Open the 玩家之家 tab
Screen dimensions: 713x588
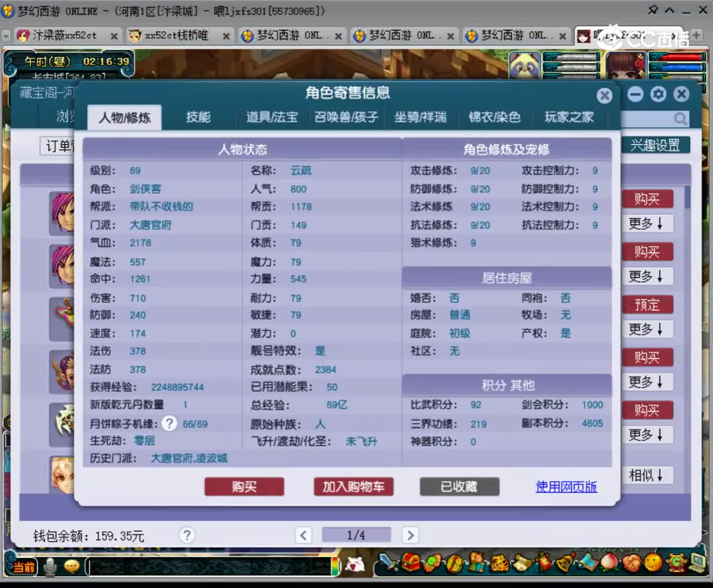[569, 117]
